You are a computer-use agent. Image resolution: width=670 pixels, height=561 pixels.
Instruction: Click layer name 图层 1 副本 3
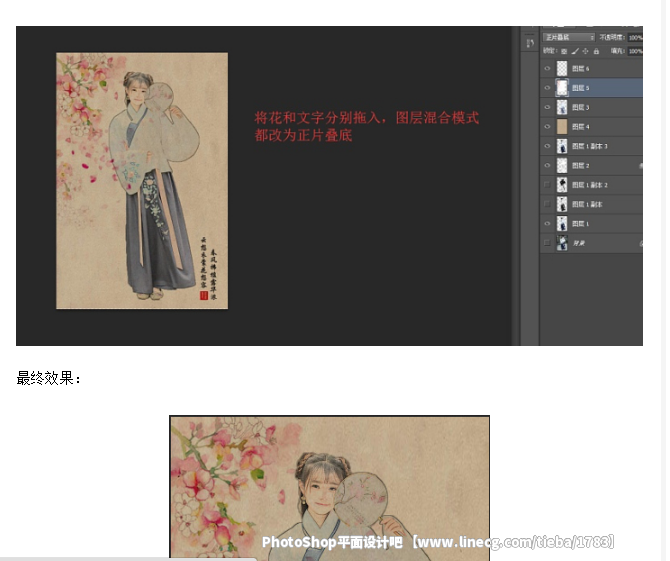coord(590,146)
